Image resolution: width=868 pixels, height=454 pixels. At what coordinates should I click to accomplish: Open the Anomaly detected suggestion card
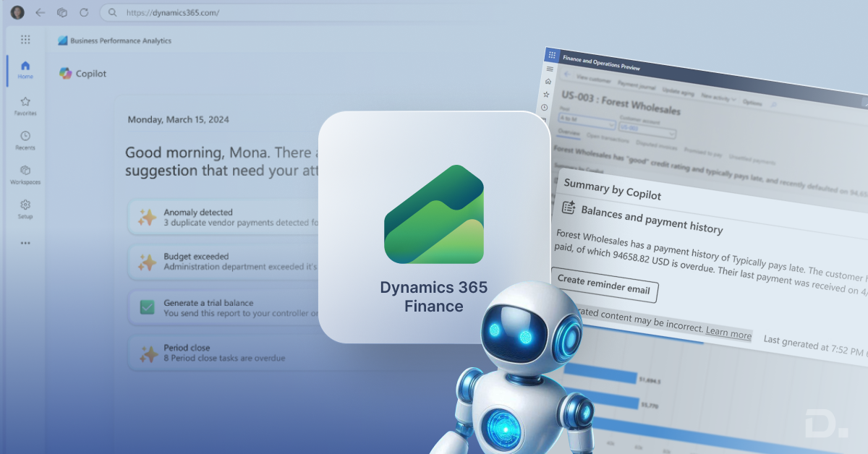click(224, 218)
